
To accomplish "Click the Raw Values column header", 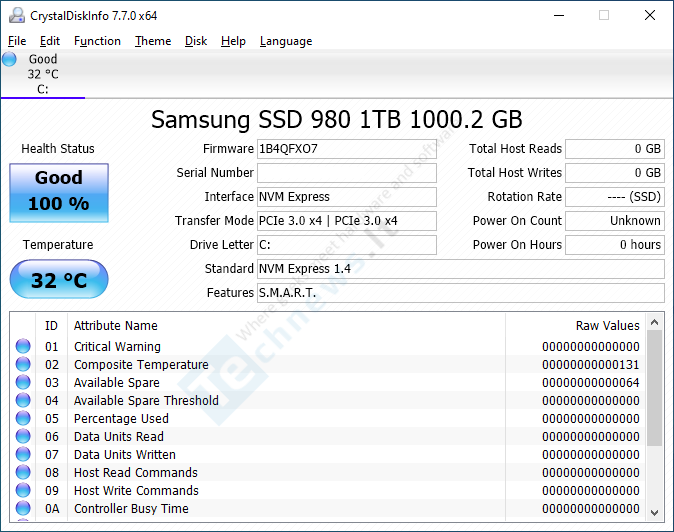I will (x=607, y=326).
